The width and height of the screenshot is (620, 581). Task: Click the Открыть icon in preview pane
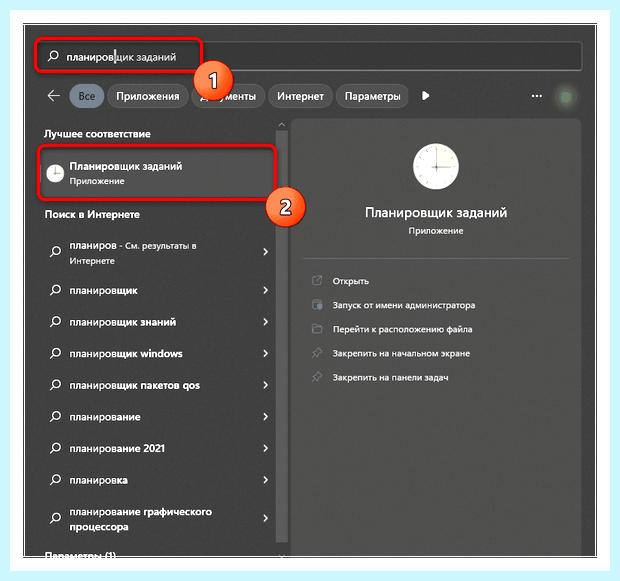(x=317, y=281)
